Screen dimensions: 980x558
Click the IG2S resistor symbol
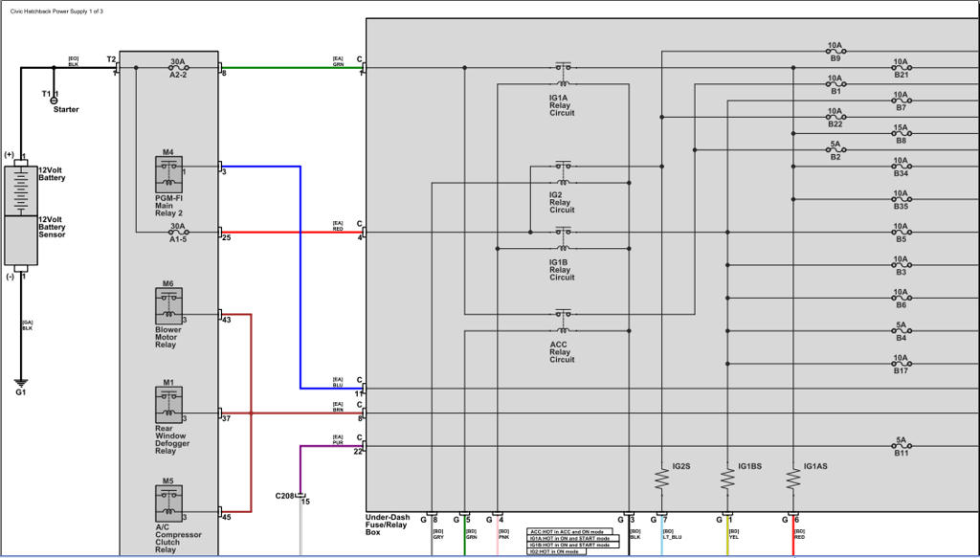click(662, 480)
